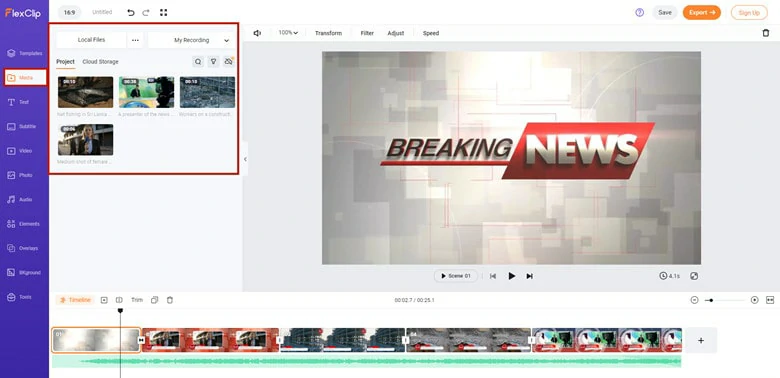Open the Overlays sidebar panel
Screen dimensions: 780x378
(24, 248)
